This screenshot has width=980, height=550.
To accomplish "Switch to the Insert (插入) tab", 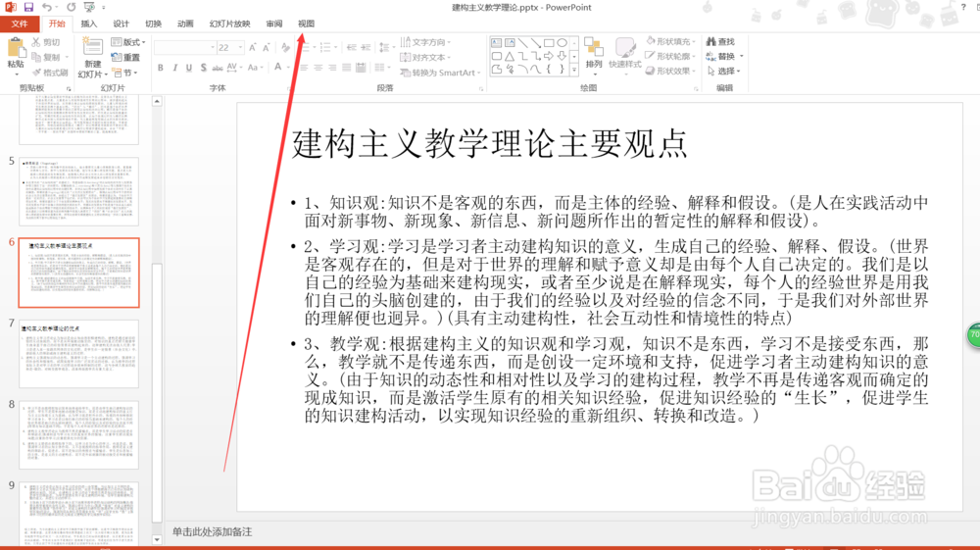I will pyautogui.click(x=89, y=24).
